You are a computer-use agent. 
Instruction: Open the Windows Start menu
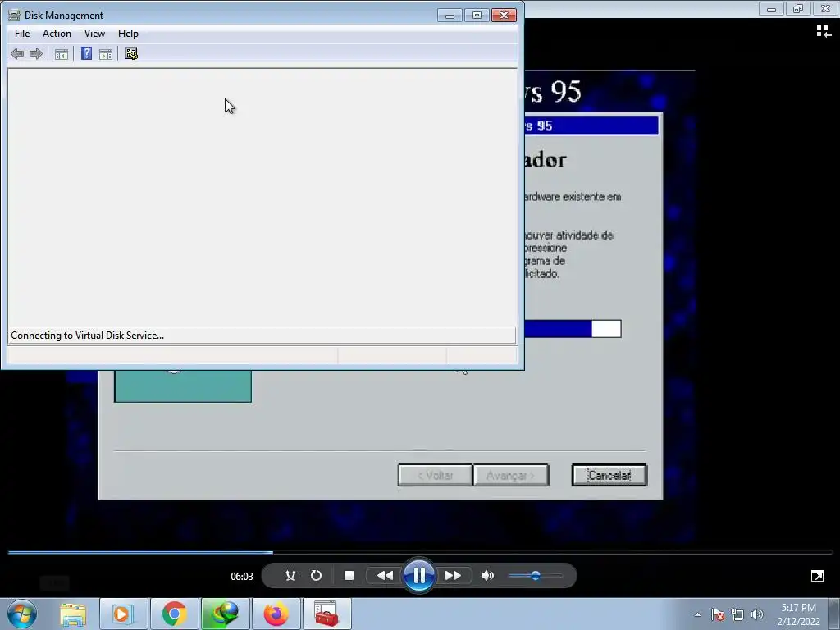(x=22, y=614)
